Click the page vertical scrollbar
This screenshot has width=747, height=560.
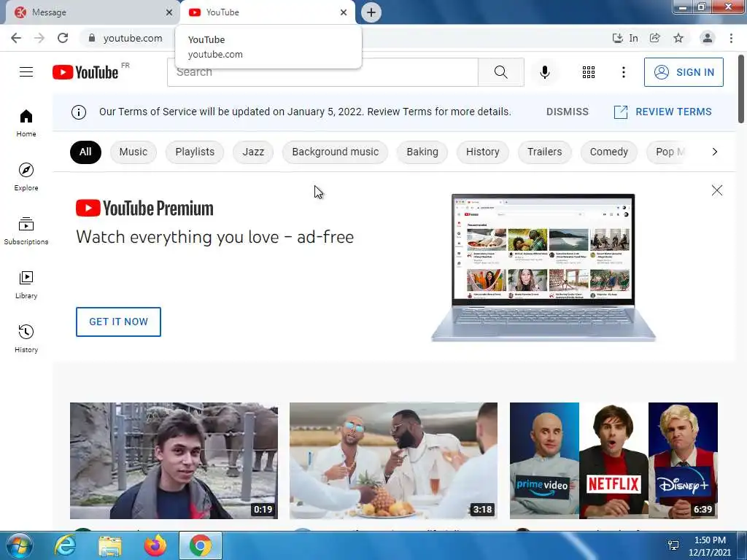(x=741, y=90)
